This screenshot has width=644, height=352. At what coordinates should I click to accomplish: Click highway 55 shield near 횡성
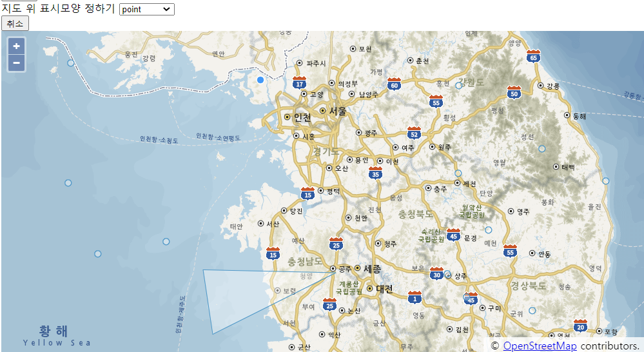[436, 101]
